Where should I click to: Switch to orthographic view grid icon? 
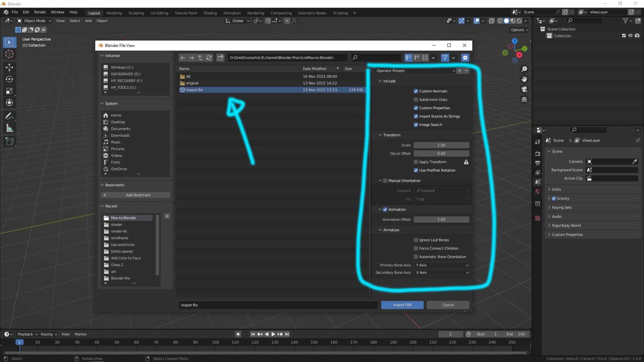(x=524, y=99)
